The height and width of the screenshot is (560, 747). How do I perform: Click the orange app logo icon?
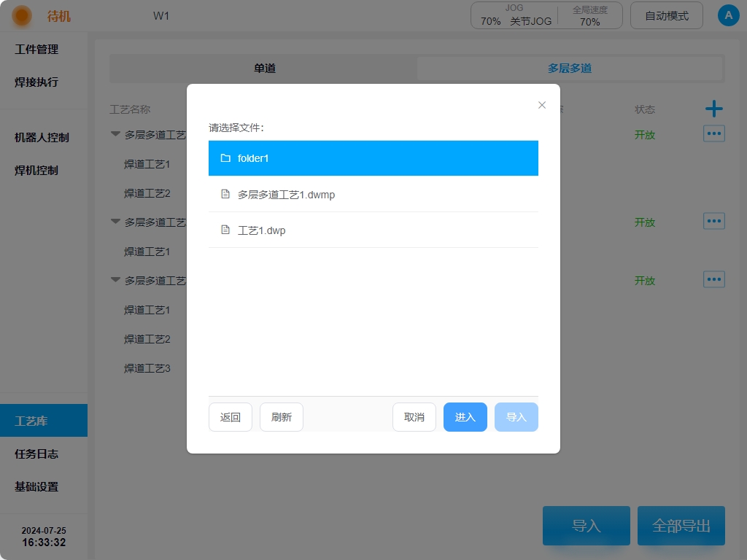(x=23, y=15)
